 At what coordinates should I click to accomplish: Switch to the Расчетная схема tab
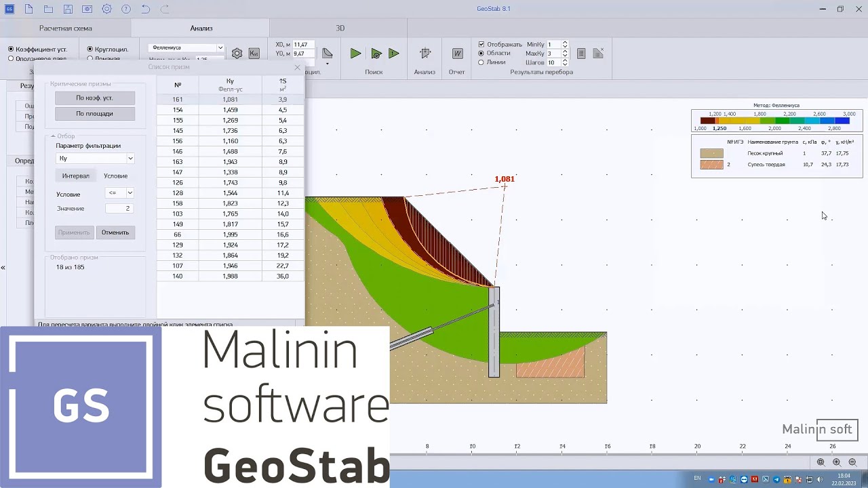66,28
